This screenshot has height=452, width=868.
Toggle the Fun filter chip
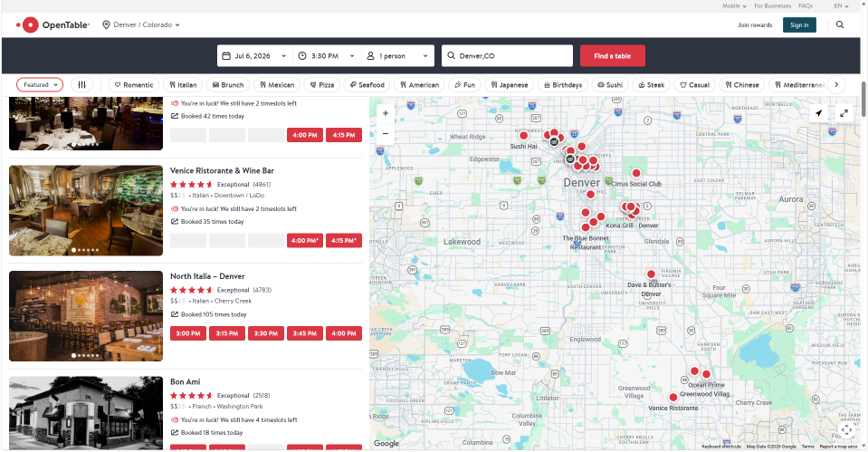(x=464, y=85)
